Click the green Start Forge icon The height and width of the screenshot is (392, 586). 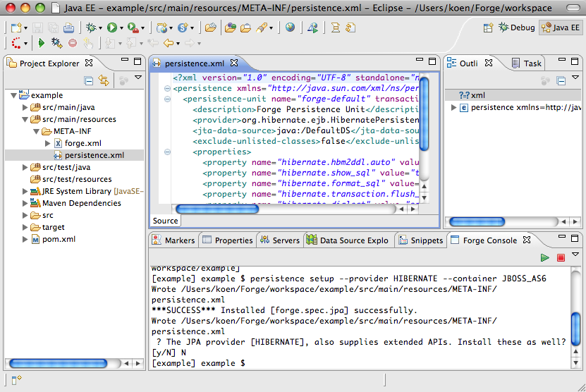(x=545, y=257)
